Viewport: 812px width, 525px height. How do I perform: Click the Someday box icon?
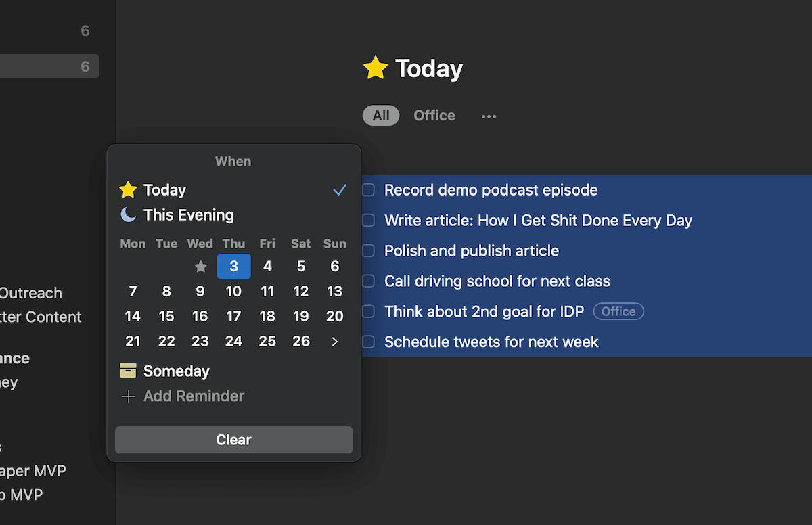point(129,371)
